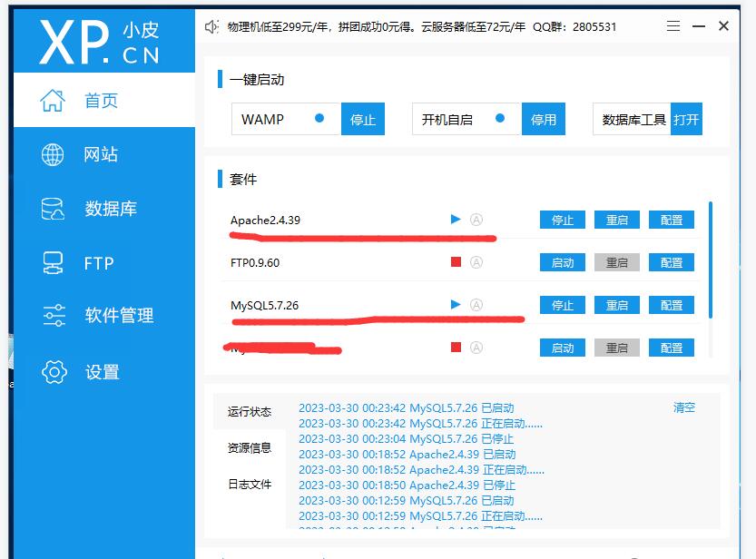Open the 首页 home page
Screen dimensions: 756x559
coord(104,100)
